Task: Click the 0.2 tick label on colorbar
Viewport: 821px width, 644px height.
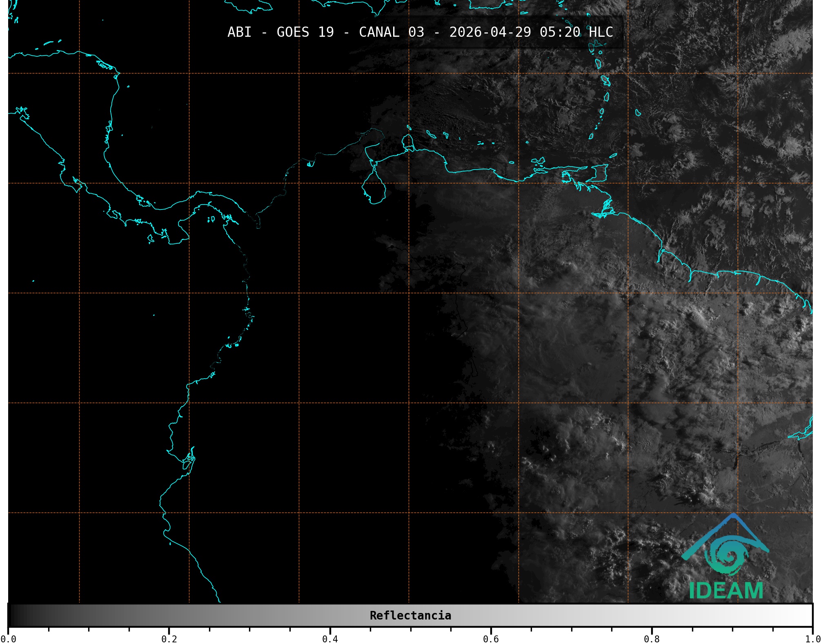Action: click(169, 639)
